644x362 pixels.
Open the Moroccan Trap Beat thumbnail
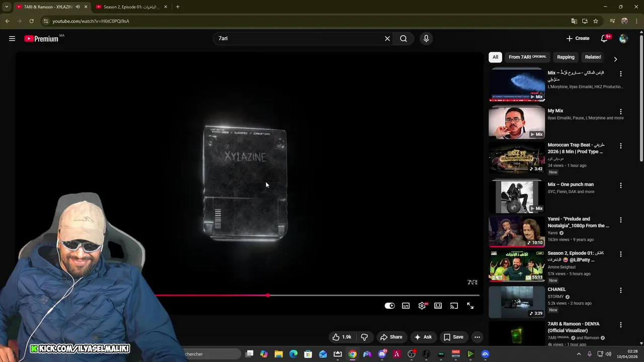[517, 157]
